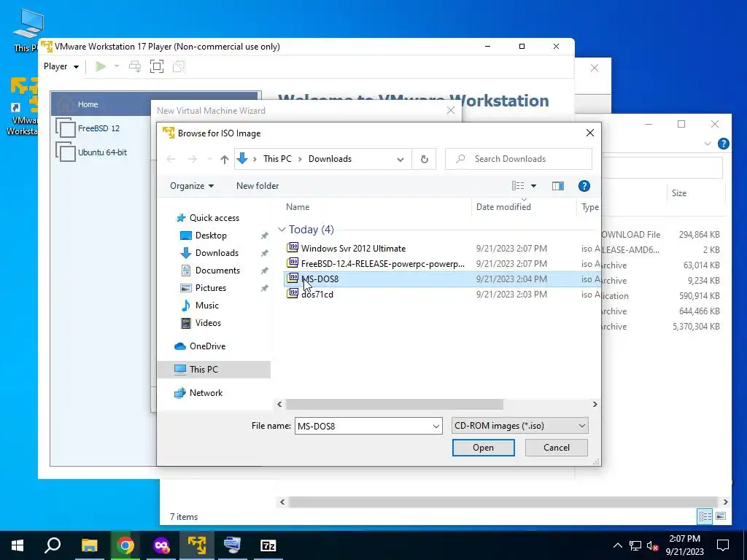747x560 pixels.
Task: Collapse the Today (4) group
Action: click(x=282, y=230)
